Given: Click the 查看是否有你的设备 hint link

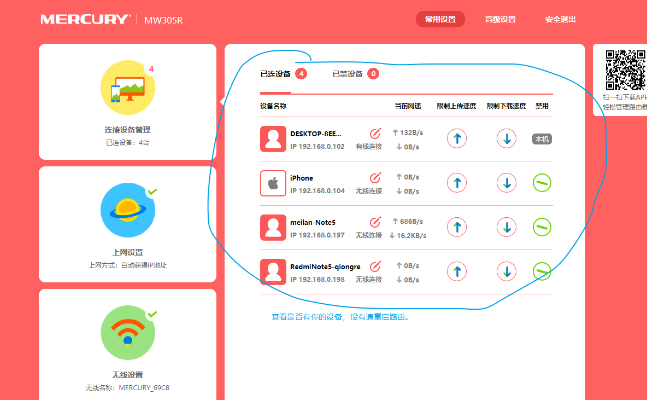Looking at the screenshot, I should [340, 317].
